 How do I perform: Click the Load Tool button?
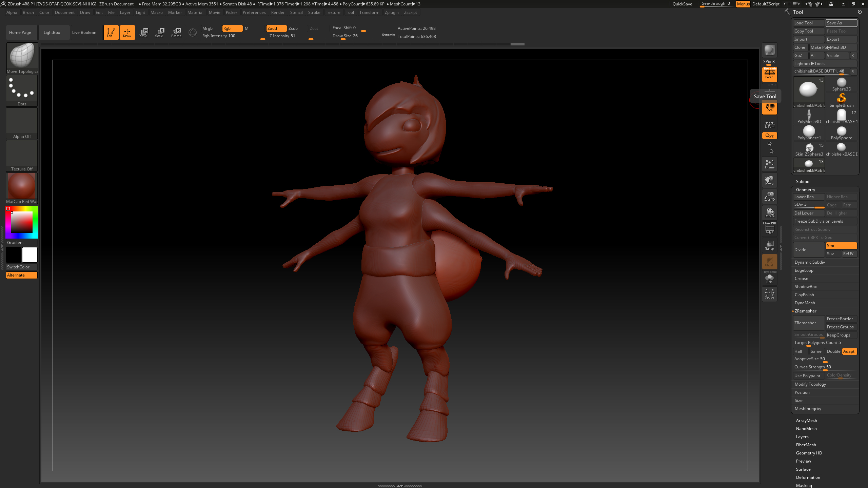coord(808,23)
